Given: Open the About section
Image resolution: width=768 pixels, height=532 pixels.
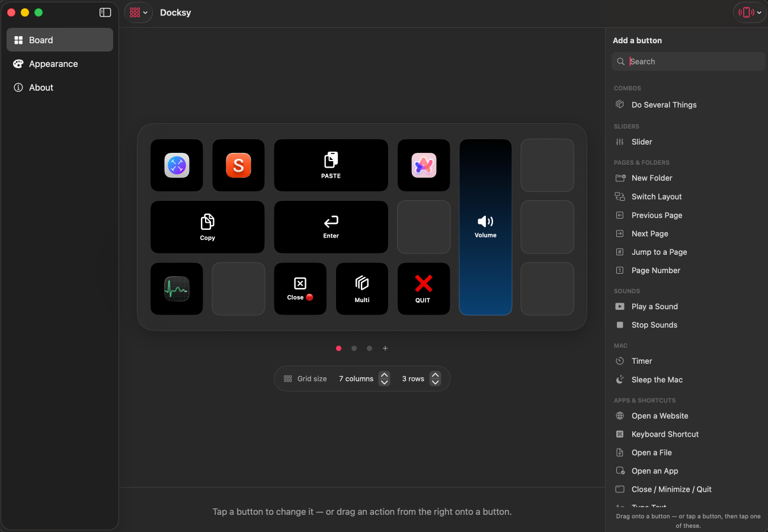Looking at the screenshot, I should [x=60, y=87].
